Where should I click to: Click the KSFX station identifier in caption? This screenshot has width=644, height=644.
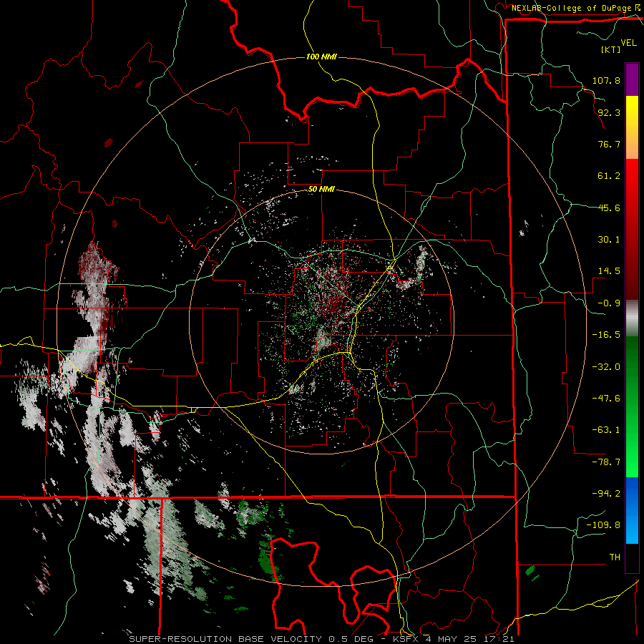coord(405,639)
